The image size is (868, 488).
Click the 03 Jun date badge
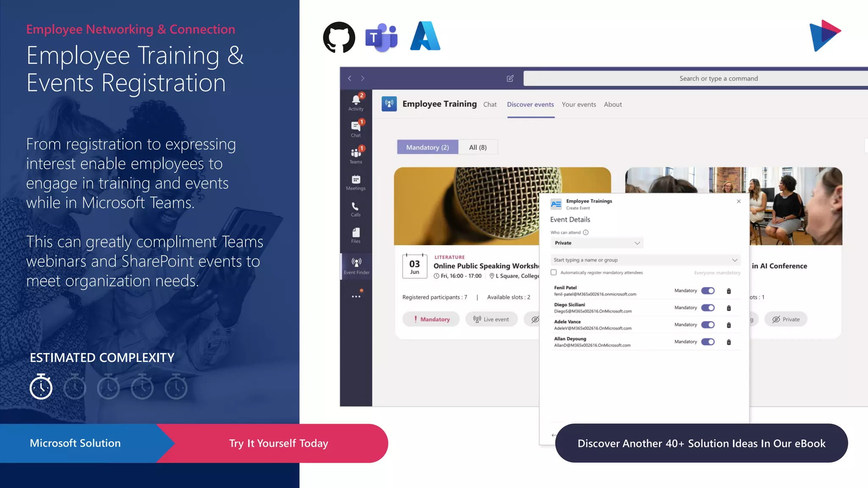coord(415,266)
